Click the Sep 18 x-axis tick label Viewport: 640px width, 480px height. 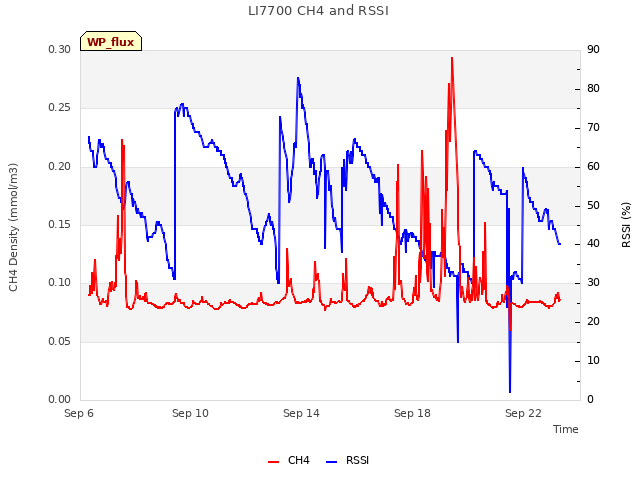412,413
